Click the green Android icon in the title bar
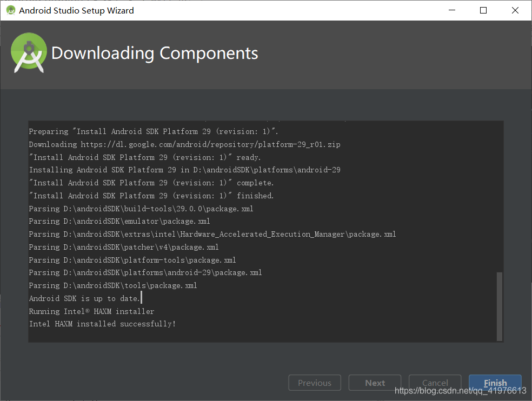Image resolution: width=532 pixels, height=401 pixels. [x=10, y=10]
